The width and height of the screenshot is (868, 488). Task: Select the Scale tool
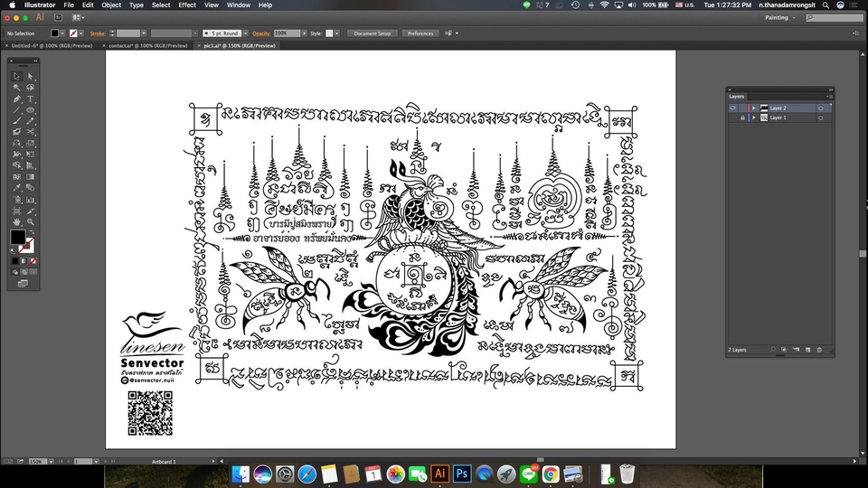click(x=31, y=144)
